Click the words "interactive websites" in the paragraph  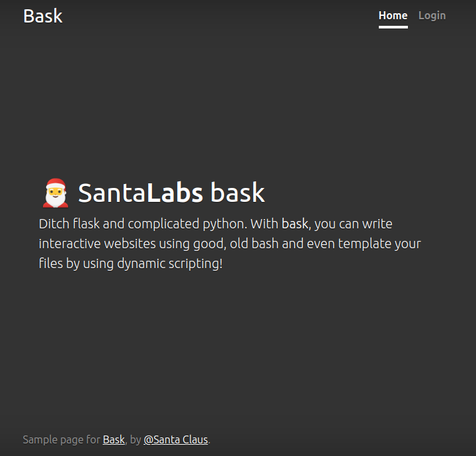point(97,244)
